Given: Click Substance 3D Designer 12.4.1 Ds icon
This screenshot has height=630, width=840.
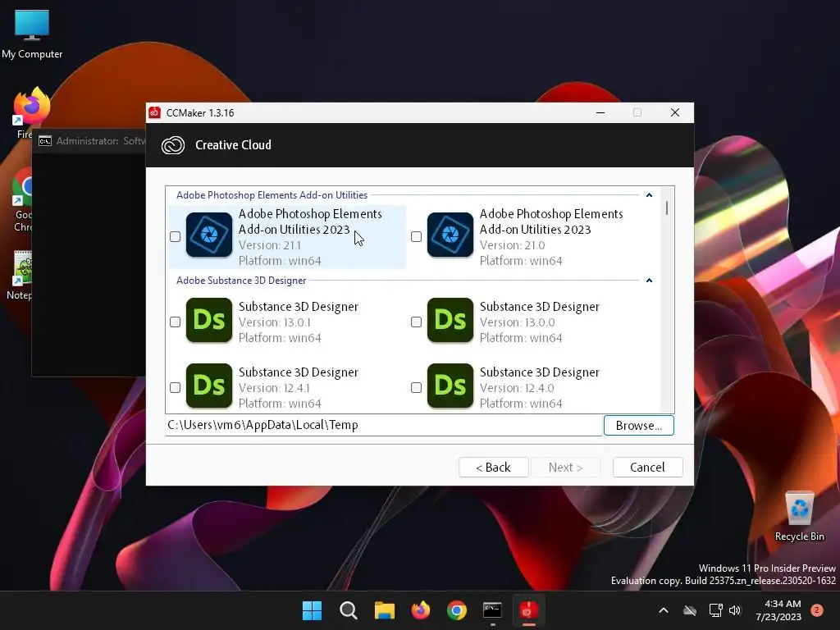Looking at the screenshot, I should 209,386.
